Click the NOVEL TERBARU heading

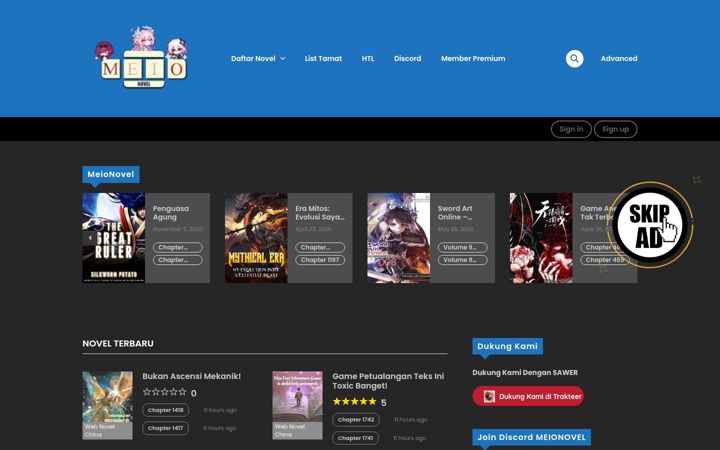pyautogui.click(x=118, y=343)
